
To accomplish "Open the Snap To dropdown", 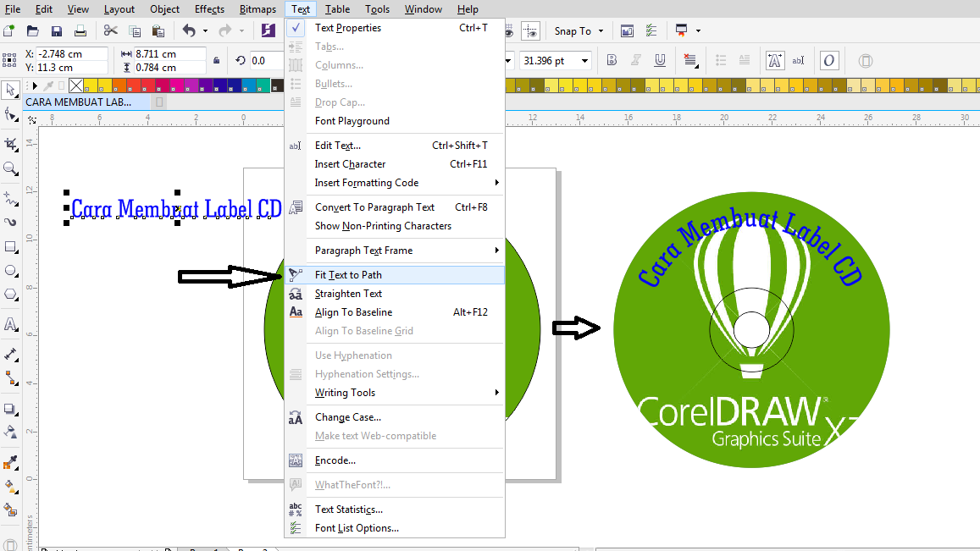I will pyautogui.click(x=579, y=30).
